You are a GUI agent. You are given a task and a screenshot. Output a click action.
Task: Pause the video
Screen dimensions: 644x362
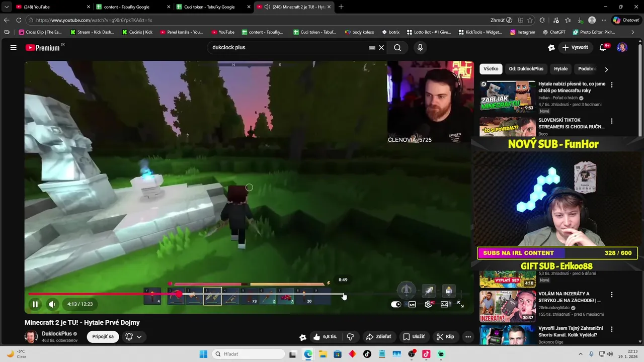pyautogui.click(x=35, y=304)
